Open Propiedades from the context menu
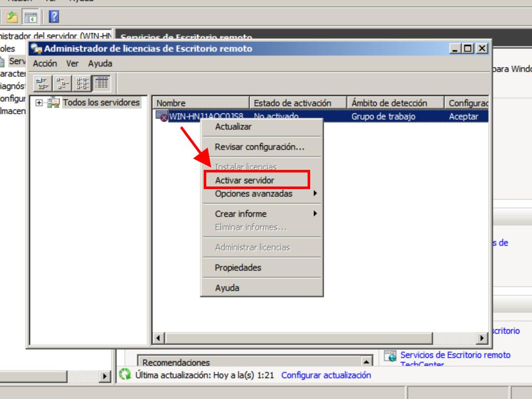532x399 pixels. 238,268
